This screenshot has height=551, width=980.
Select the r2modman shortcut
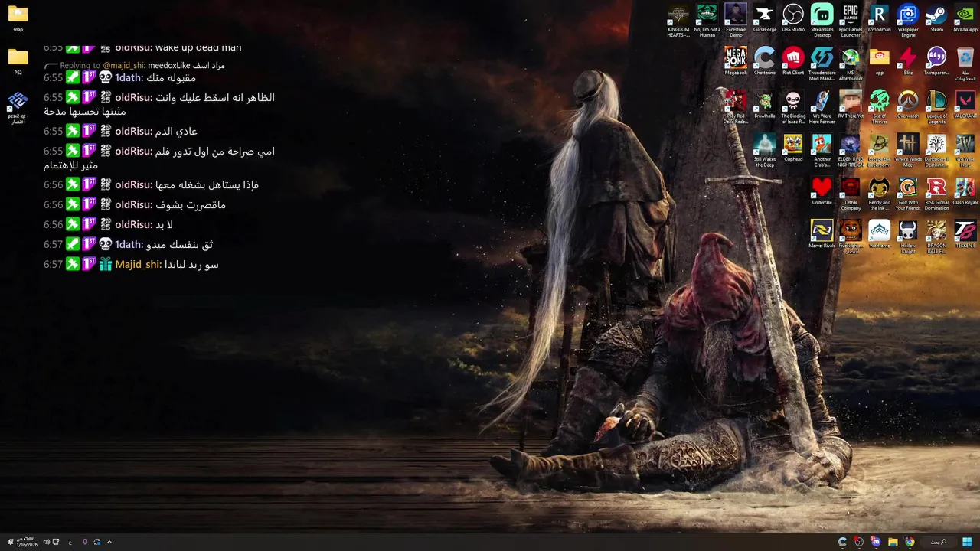pyautogui.click(x=880, y=18)
